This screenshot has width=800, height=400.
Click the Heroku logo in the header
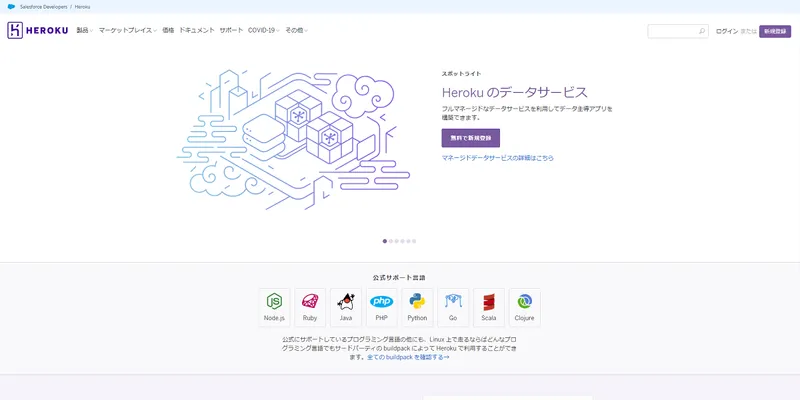(x=38, y=30)
